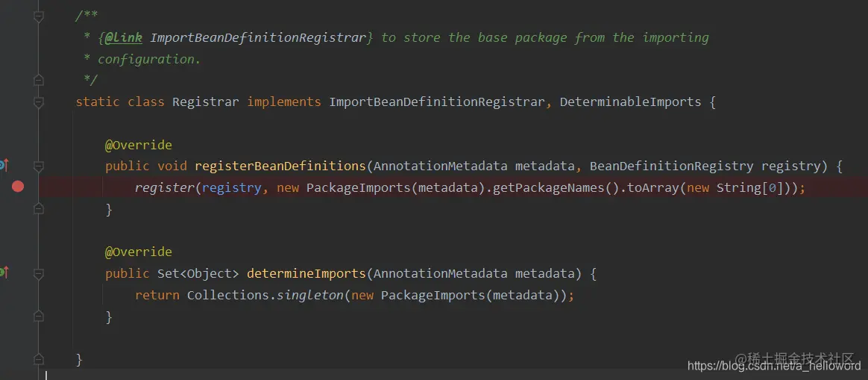The image size is (868, 380).
Task: Click AnnotationMetadata in the registerBeanDefinitions signature
Action: (x=440, y=166)
